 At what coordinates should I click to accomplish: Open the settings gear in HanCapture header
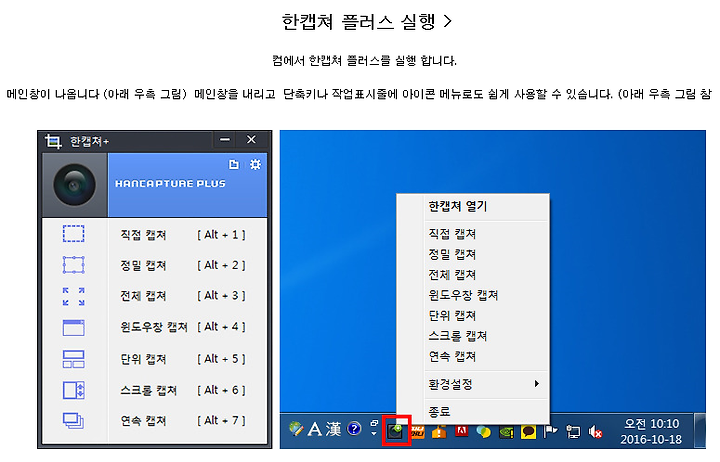click(x=255, y=164)
